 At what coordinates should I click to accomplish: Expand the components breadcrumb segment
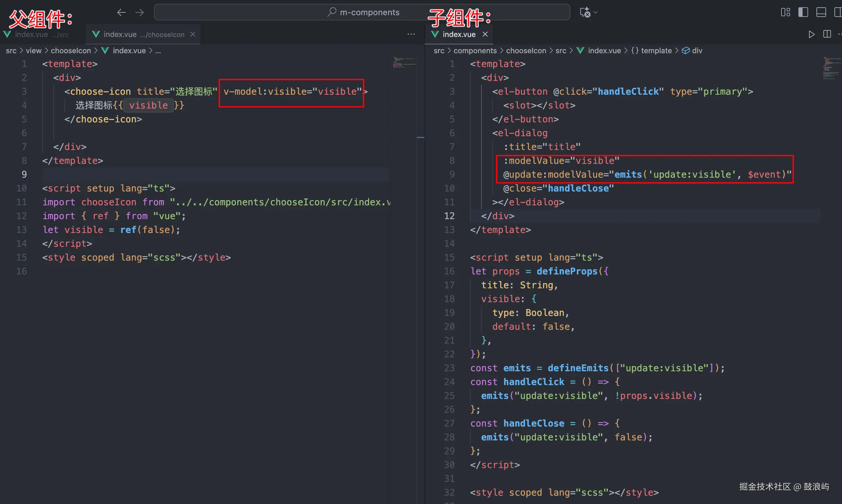475,51
